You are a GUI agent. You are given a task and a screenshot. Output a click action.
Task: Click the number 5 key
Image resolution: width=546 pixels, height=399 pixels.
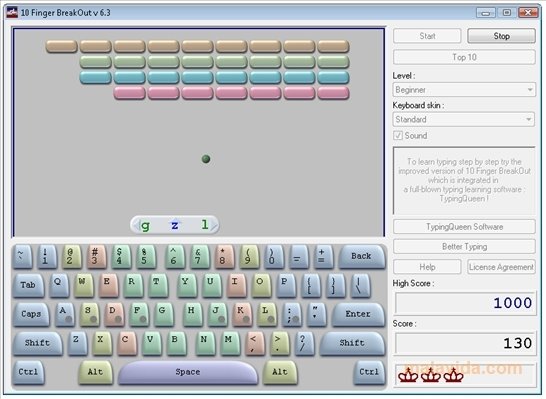(145, 256)
